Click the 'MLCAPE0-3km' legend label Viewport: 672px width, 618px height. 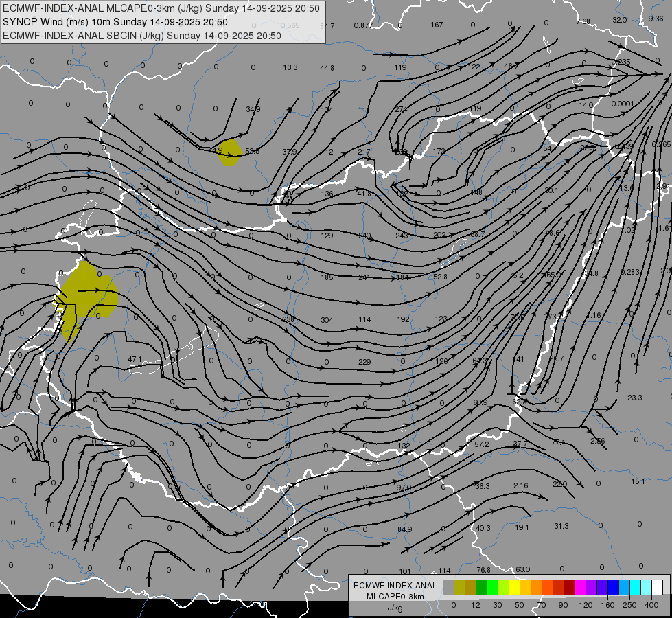pos(395,597)
